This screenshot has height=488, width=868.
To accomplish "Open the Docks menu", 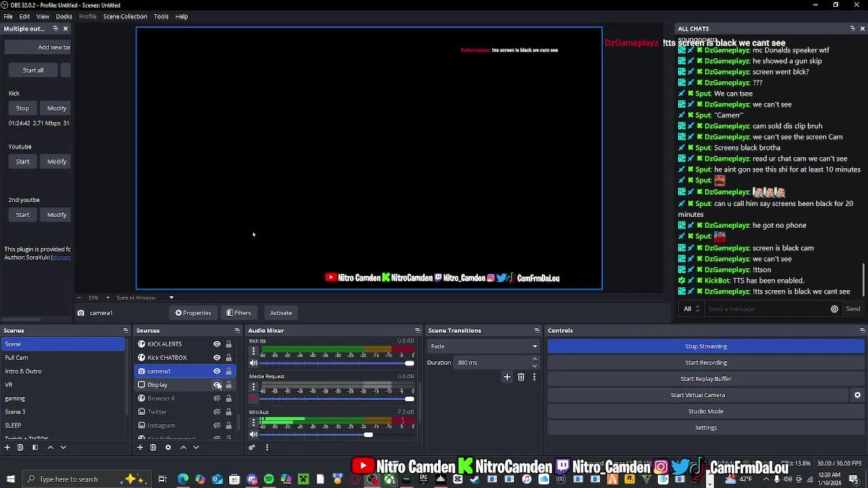I will pyautogui.click(x=64, y=16).
